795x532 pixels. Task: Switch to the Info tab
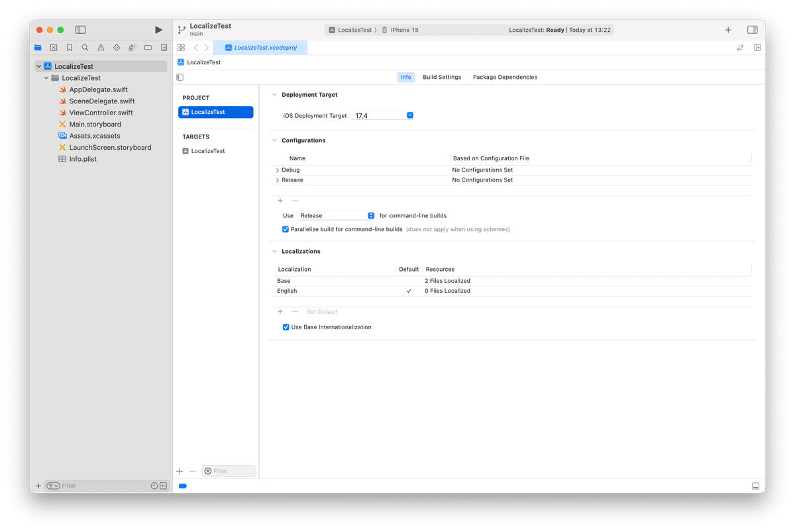pyautogui.click(x=406, y=78)
